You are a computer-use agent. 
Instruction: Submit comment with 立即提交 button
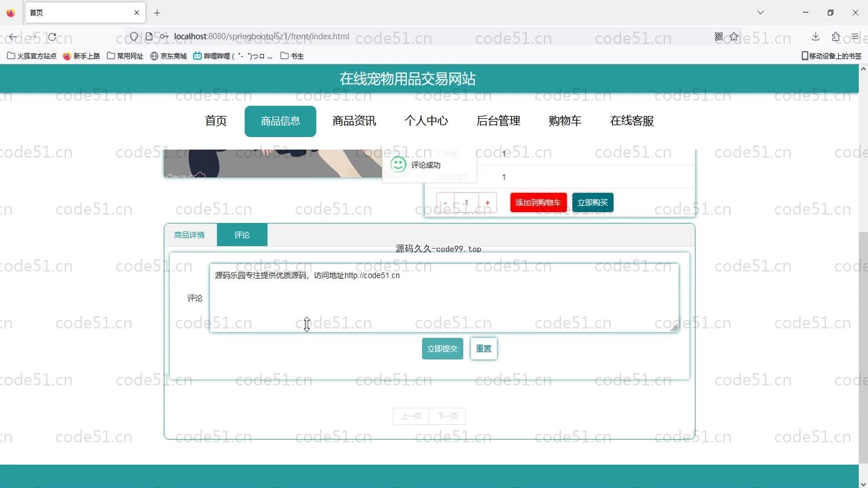(x=442, y=349)
